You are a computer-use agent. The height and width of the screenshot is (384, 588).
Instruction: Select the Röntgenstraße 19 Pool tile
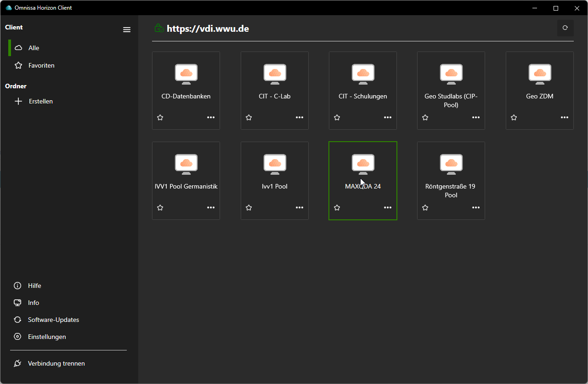(x=451, y=180)
